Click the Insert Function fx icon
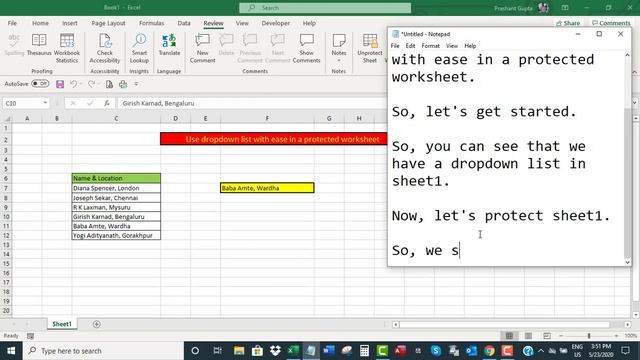Viewport: 640px width, 360px height. tap(107, 103)
